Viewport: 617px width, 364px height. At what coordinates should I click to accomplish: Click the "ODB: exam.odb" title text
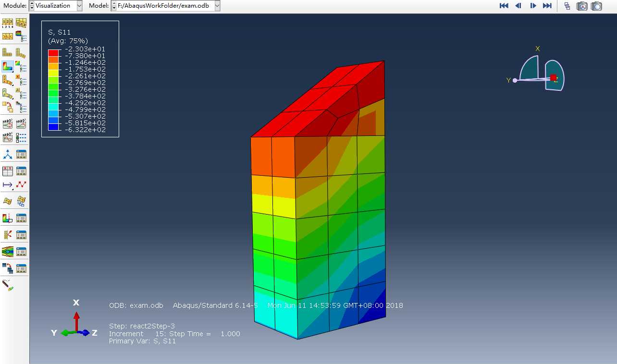[136, 305]
